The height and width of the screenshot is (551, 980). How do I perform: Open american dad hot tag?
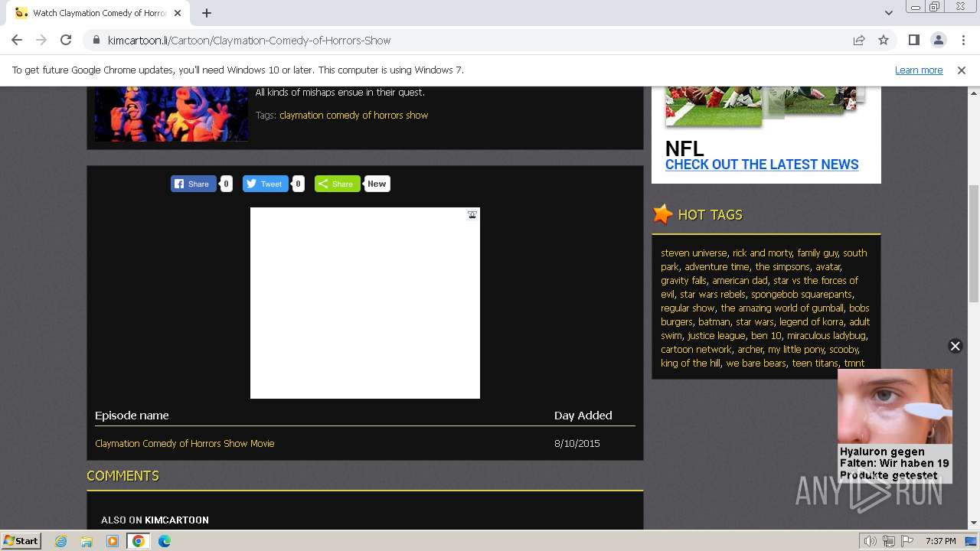coord(740,280)
